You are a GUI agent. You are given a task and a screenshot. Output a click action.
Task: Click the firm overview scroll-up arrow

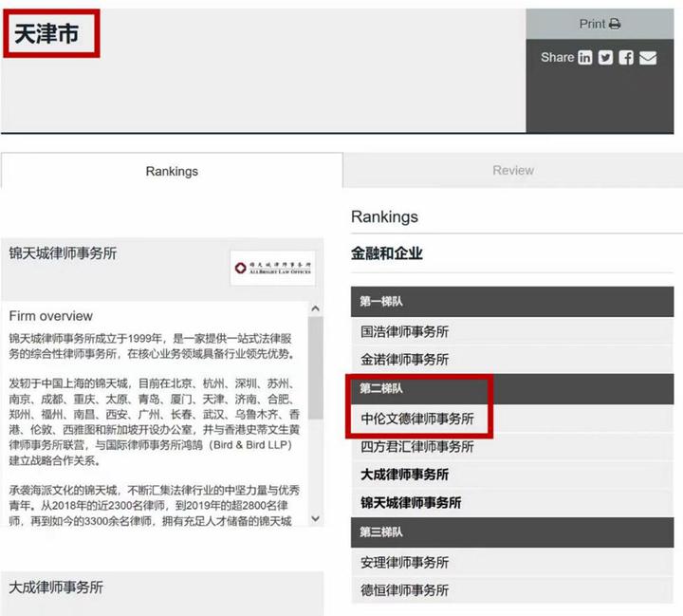pyautogui.click(x=316, y=308)
